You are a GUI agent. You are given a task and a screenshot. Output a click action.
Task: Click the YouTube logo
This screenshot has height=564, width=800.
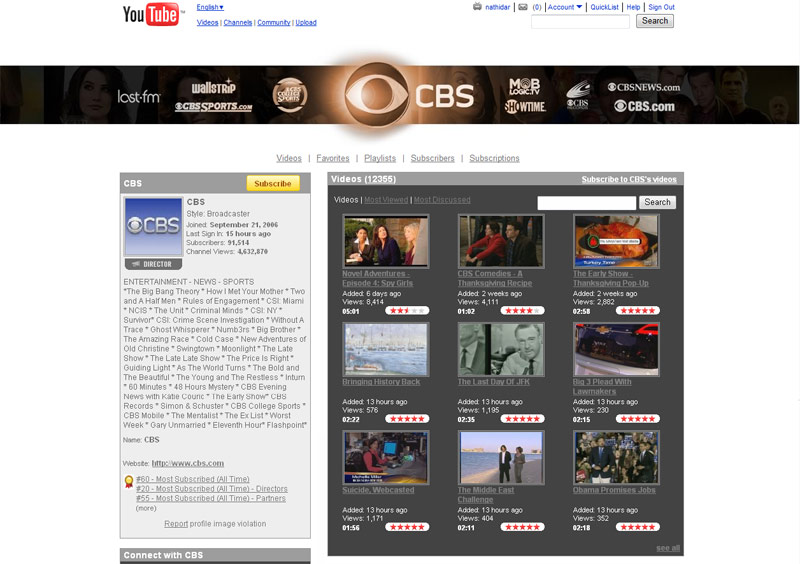152,14
